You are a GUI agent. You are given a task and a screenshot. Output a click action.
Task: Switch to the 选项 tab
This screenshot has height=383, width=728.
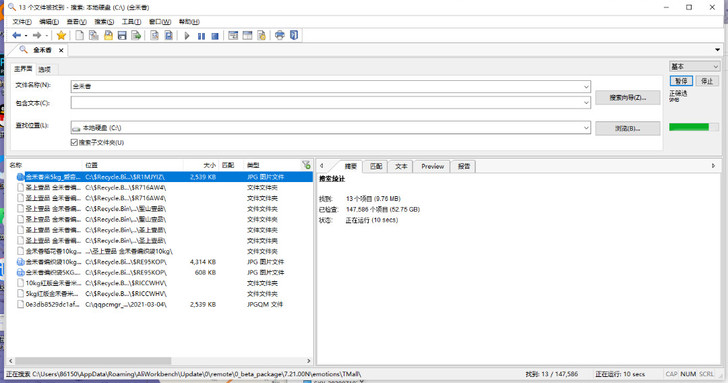click(x=45, y=70)
